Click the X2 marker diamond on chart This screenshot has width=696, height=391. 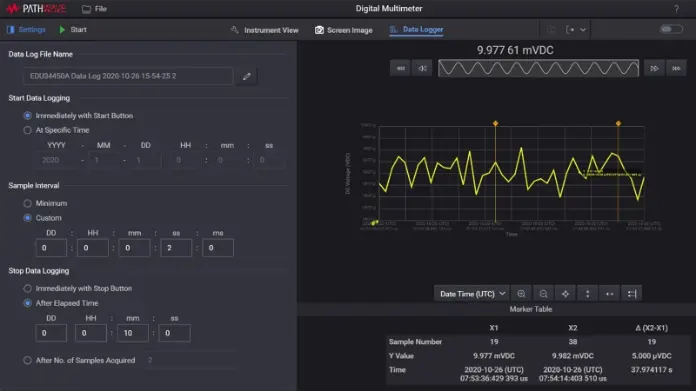(x=618, y=123)
